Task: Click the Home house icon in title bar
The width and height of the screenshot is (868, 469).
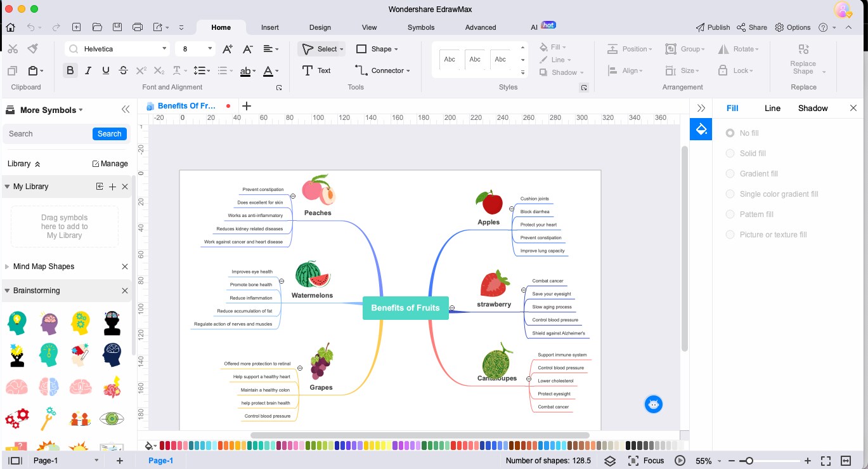Action: pyautogui.click(x=10, y=27)
